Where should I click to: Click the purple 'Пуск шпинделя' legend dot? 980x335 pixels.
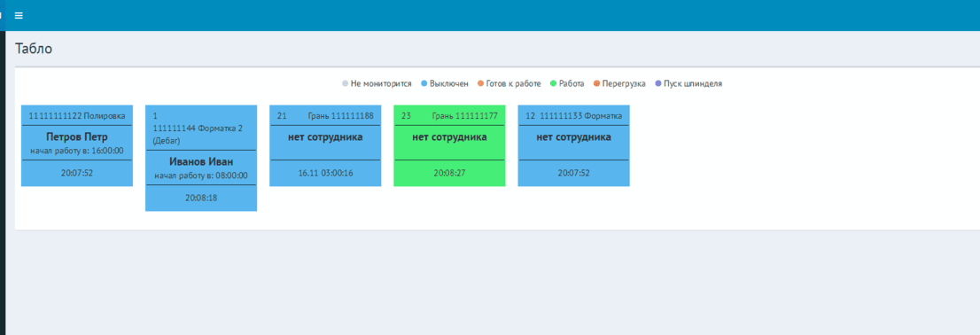[x=657, y=83]
